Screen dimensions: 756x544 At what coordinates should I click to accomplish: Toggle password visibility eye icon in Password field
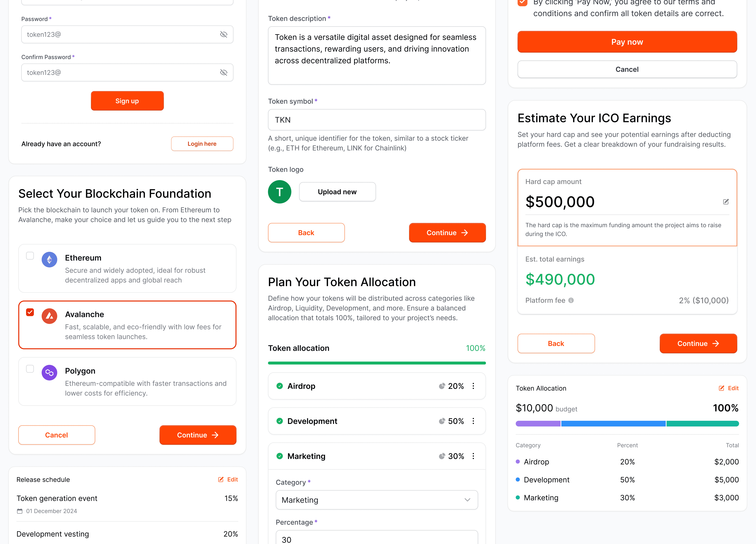[224, 34]
